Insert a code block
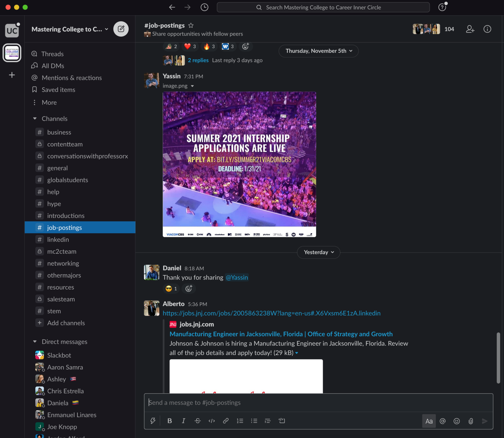The image size is (504, 438). coord(282,421)
